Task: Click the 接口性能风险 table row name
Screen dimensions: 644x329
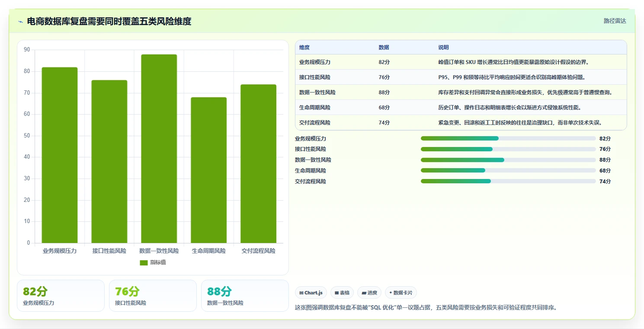Action: pos(315,77)
